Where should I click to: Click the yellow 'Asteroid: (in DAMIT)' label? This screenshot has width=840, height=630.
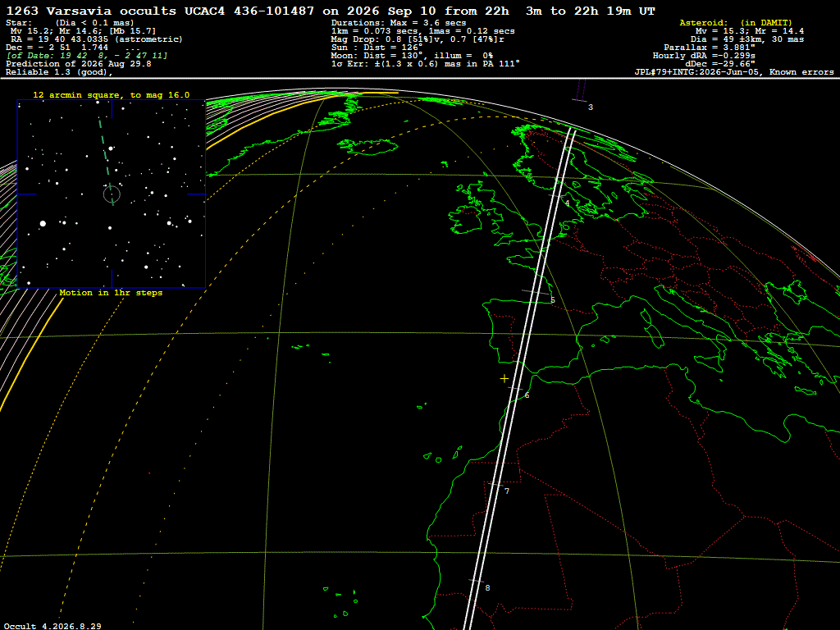[x=736, y=22]
